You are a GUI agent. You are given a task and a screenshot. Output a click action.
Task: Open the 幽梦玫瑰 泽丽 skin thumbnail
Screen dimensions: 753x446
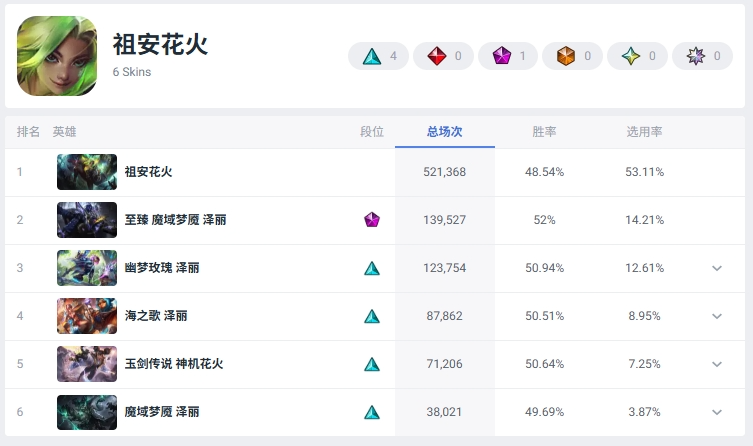pos(87,268)
